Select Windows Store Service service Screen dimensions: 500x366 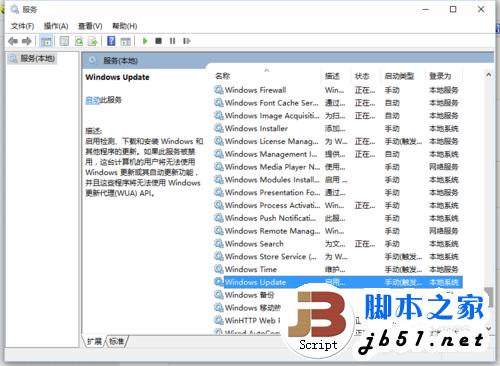click(x=271, y=257)
